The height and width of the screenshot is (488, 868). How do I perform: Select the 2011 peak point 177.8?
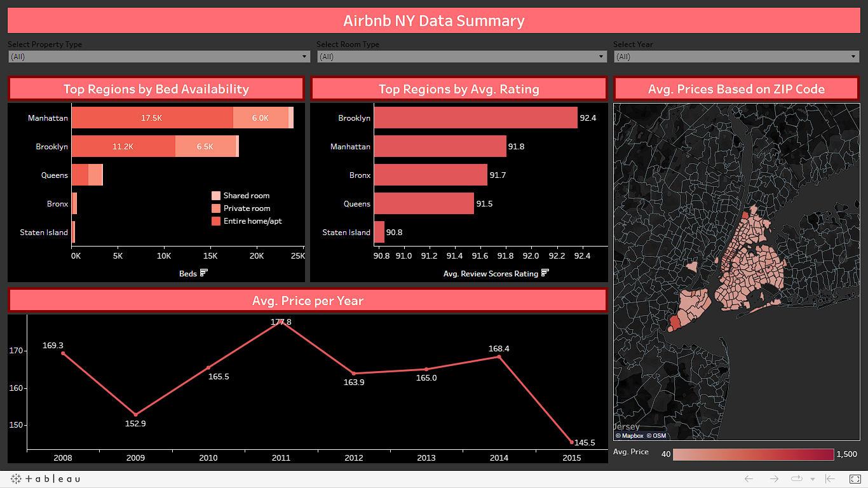pyautogui.click(x=281, y=323)
